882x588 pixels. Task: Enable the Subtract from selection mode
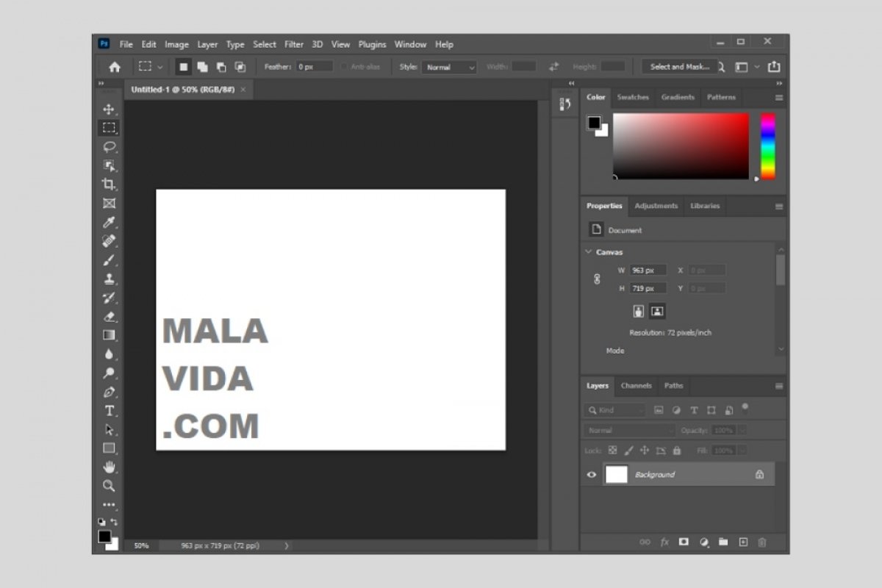point(221,67)
